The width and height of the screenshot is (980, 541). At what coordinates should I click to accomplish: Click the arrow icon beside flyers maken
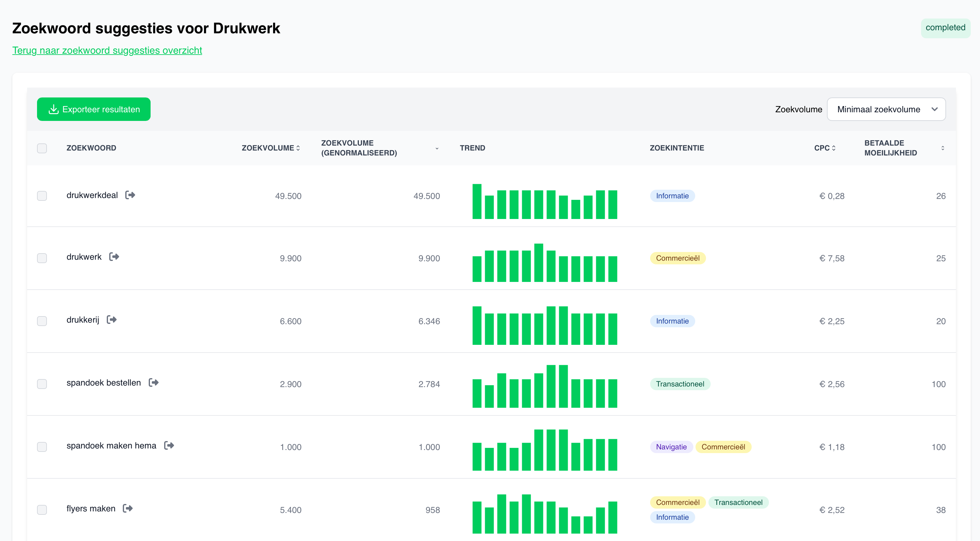click(x=128, y=508)
